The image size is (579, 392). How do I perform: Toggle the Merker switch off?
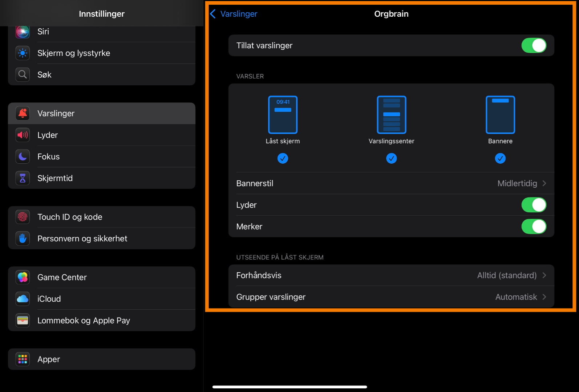point(534,226)
